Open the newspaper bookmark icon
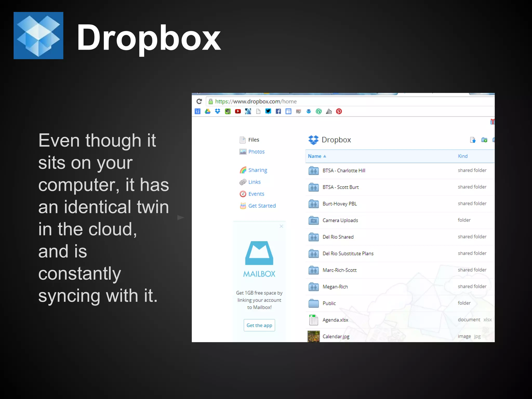 coord(298,111)
